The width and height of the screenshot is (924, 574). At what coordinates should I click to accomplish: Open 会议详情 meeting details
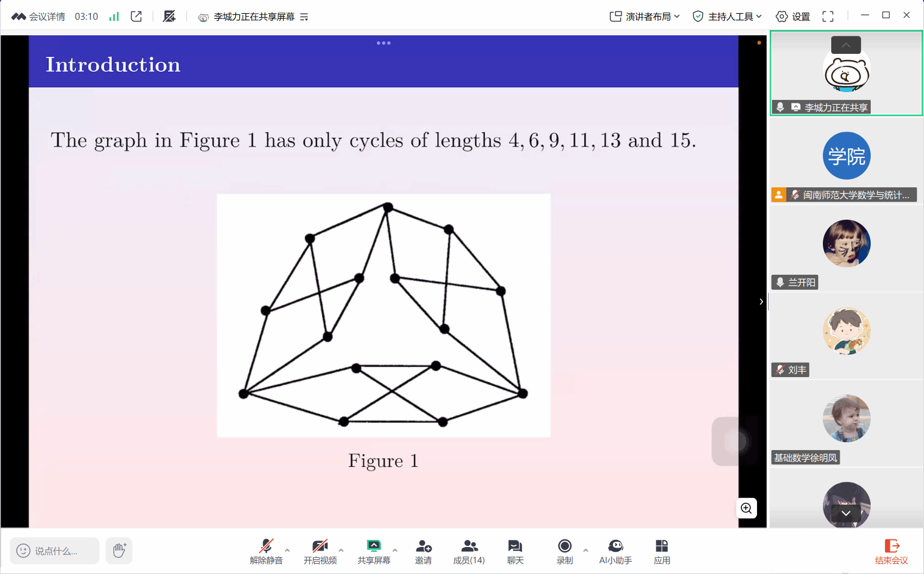coord(39,17)
